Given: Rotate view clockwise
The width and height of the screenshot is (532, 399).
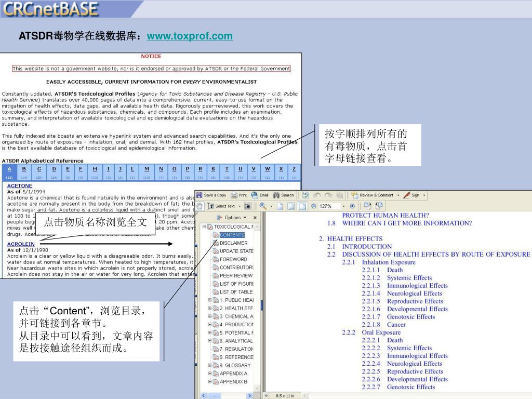Looking at the screenshot, I should coord(367,206).
